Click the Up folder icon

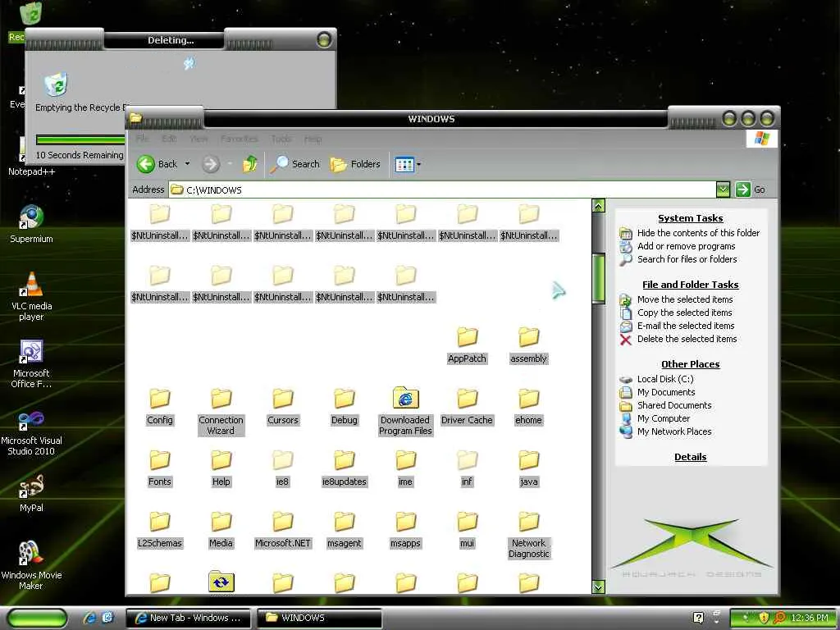click(249, 164)
